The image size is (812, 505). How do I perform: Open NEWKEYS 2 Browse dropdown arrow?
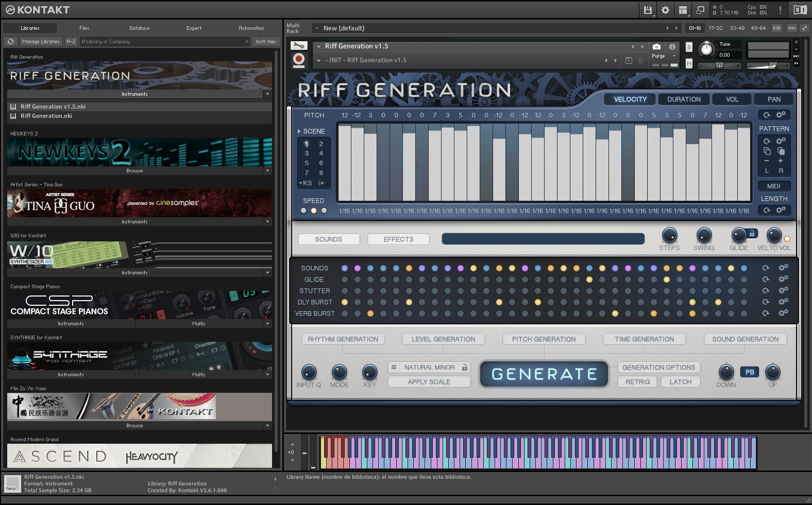click(x=267, y=171)
